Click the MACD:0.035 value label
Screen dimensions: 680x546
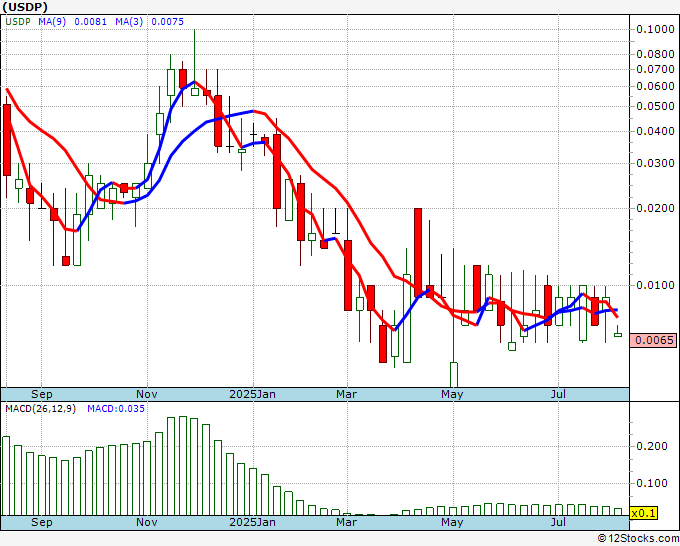tap(116, 409)
